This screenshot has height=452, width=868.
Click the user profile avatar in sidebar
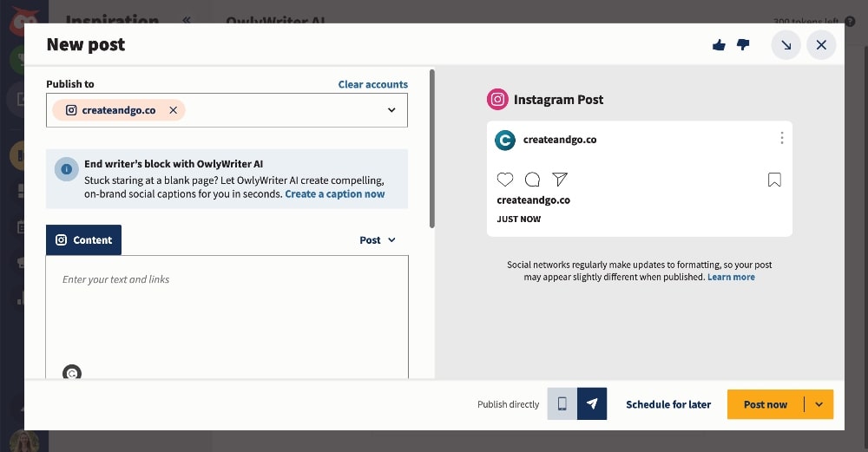click(x=24, y=441)
